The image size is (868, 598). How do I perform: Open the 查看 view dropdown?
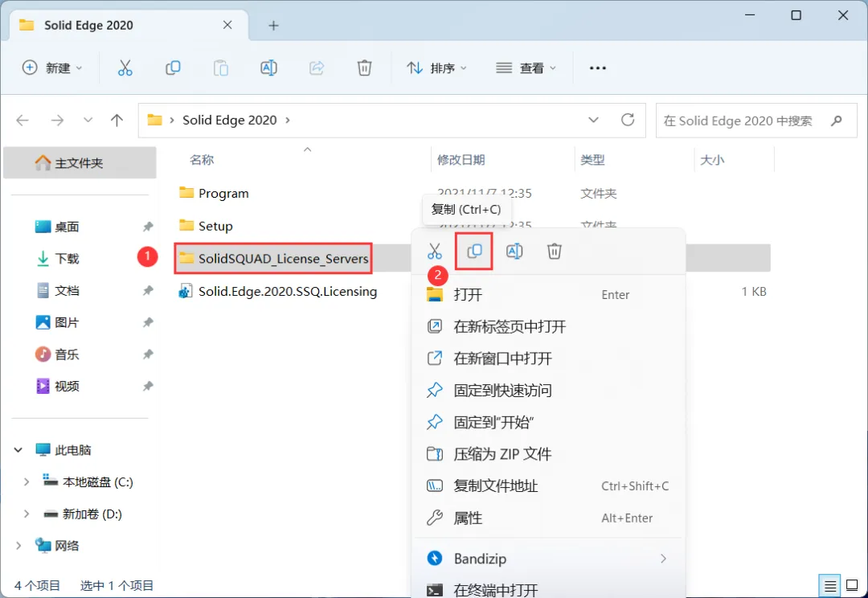click(526, 68)
